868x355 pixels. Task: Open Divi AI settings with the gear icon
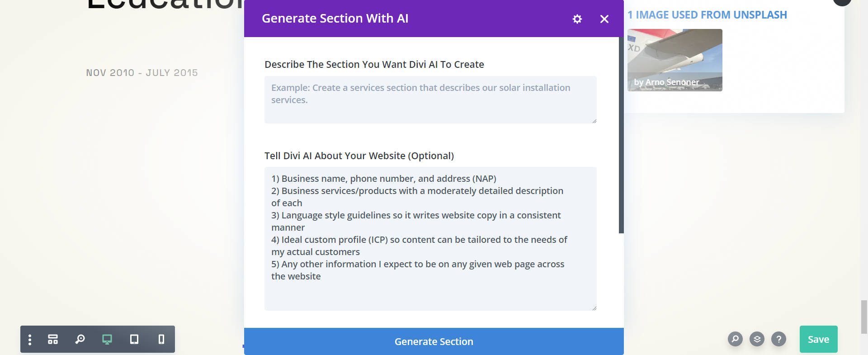click(577, 19)
